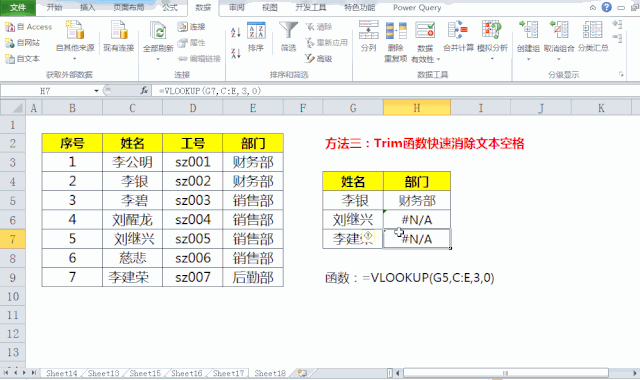Switch to Insert (插入) ribbon tab

[87, 7]
